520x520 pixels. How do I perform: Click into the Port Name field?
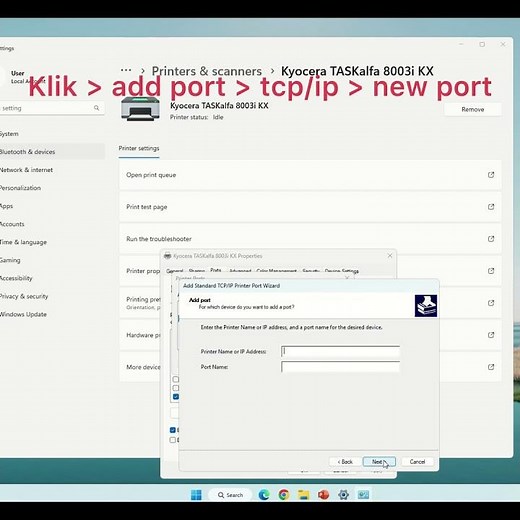coord(340,367)
